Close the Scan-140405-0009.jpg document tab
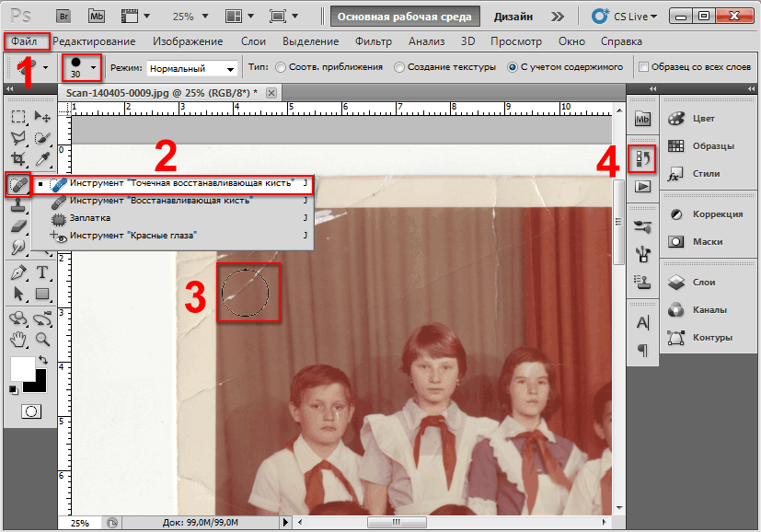The height and width of the screenshot is (532, 761). [x=271, y=93]
